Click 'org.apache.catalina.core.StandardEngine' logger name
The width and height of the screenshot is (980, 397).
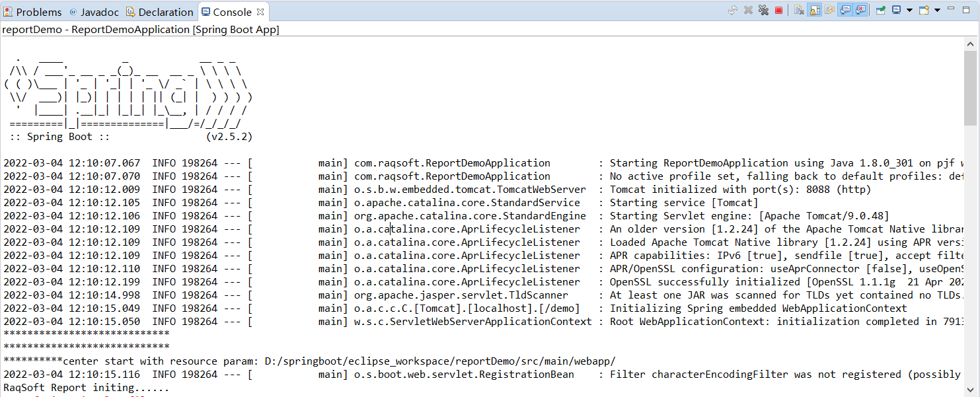click(470, 216)
